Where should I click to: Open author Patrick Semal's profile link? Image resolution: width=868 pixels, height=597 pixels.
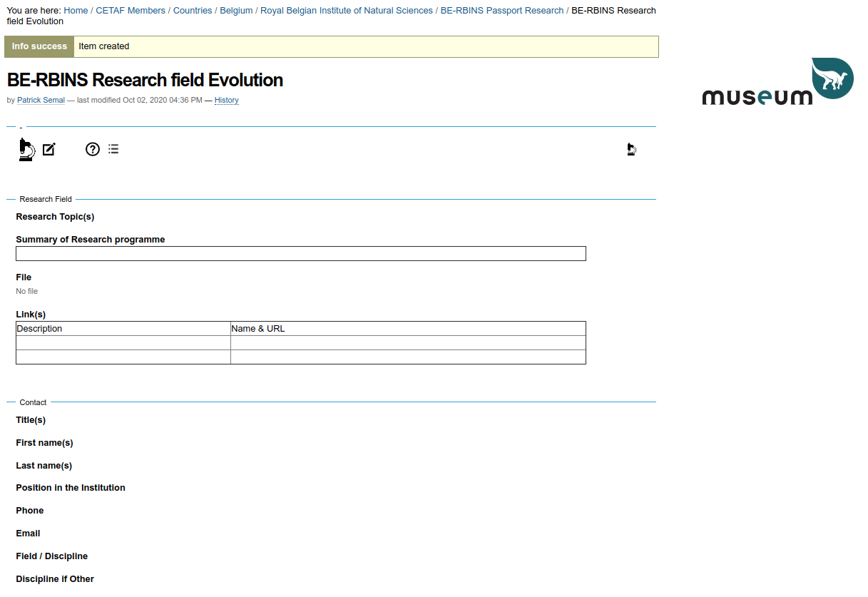(x=41, y=101)
